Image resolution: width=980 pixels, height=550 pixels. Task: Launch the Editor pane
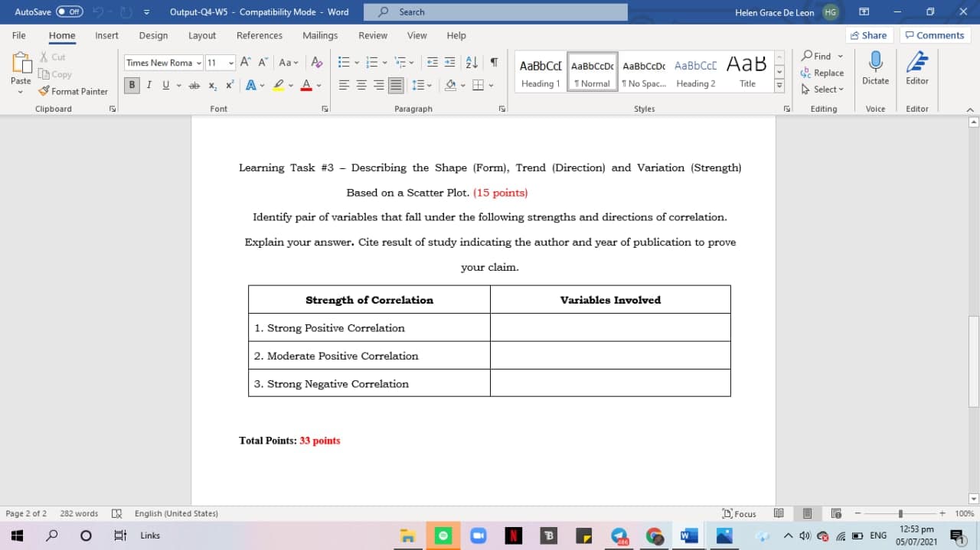pos(916,69)
